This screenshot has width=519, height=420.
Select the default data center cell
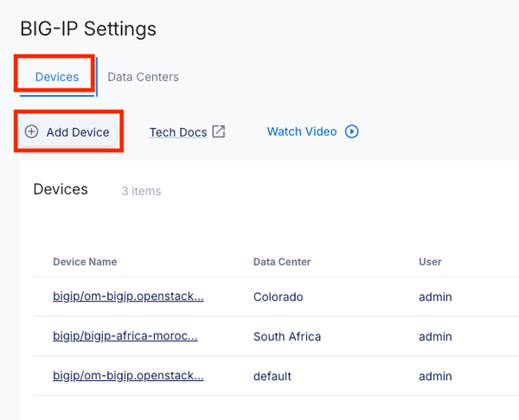coord(272,377)
